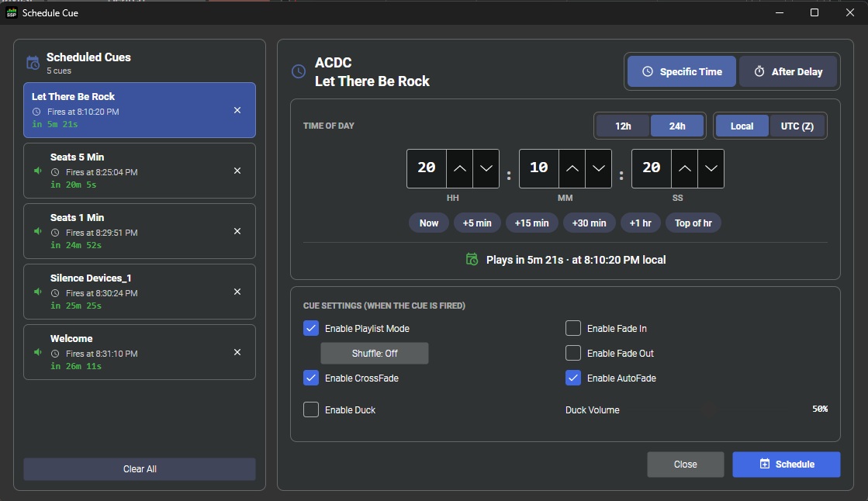The width and height of the screenshot is (868, 501).
Task: Click the clock icon beside Fires at 8:29:51 PM
Action: 55,233
